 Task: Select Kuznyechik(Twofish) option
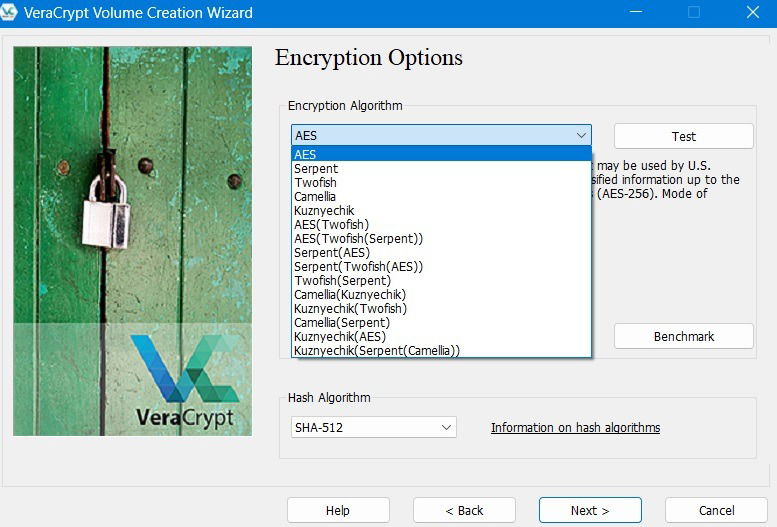coord(441,308)
